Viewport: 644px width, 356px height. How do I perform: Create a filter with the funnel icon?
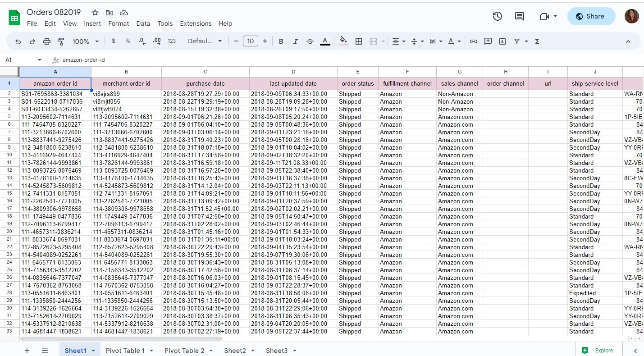517,41
